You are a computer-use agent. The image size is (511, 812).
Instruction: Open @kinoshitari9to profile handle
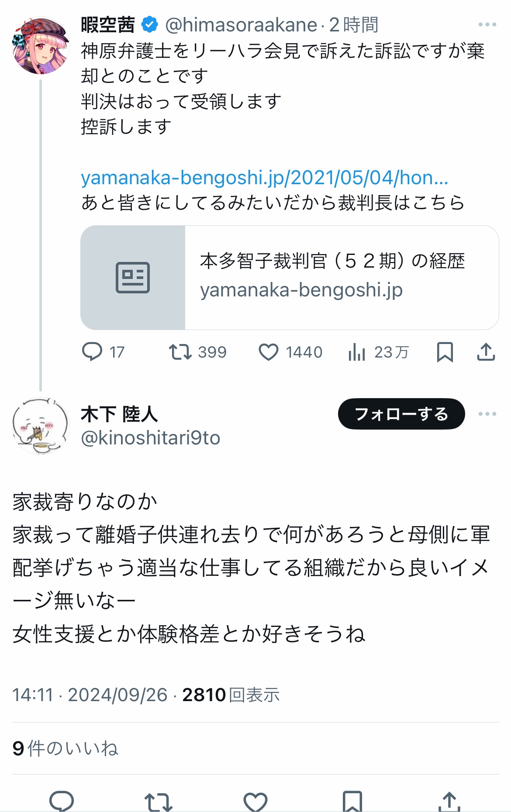click(x=151, y=438)
